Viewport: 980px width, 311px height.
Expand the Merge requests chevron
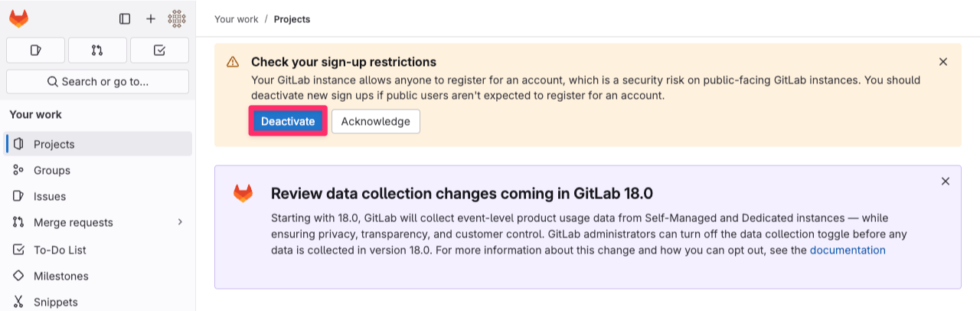pos(180,222)
